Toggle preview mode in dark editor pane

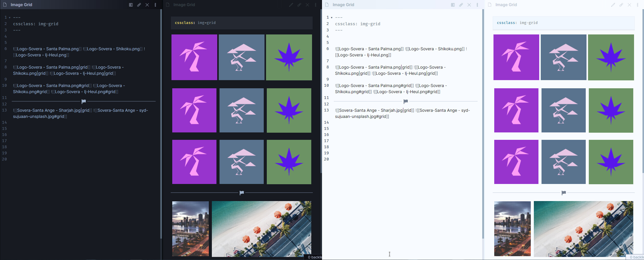click(x=131, y=5)
